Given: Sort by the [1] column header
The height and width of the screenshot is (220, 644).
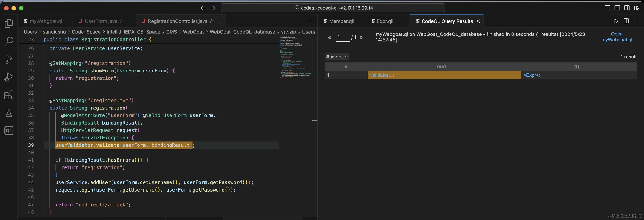Looking at the screenshot, I should pyautogui.click(x=576, y=67).
